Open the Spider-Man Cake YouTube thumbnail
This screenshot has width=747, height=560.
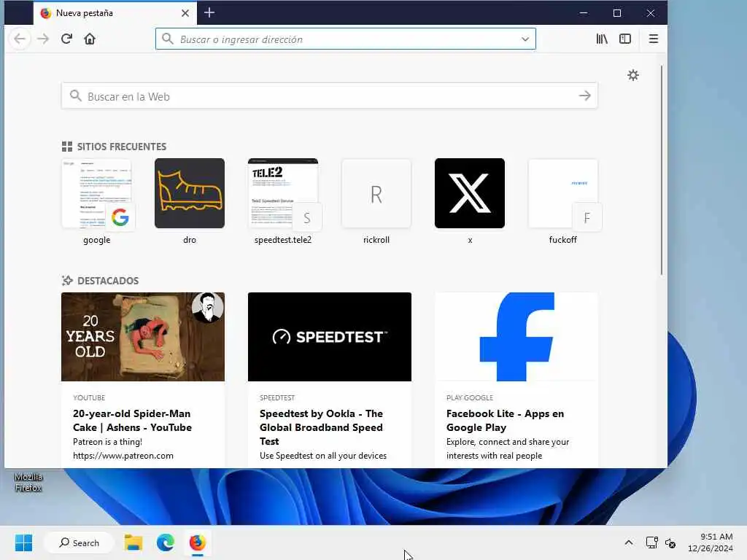point(143,337)
